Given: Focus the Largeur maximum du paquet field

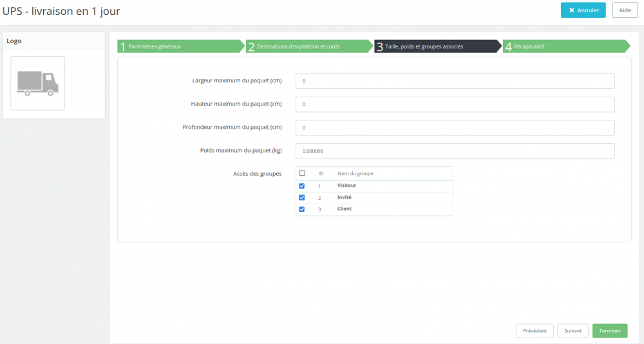Looking at the screenshot, I should click(x=455, y=81).
